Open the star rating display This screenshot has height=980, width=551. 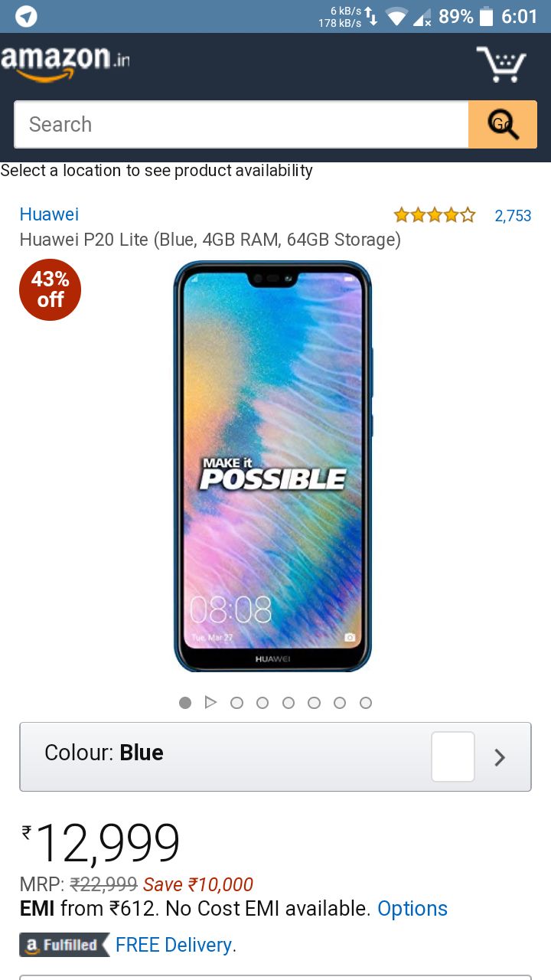point(435,215)
